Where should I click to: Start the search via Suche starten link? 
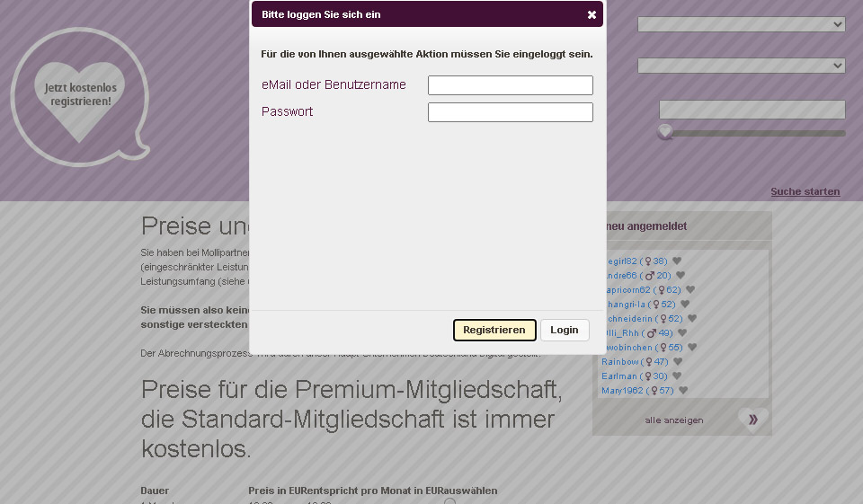tap(805, 191)
